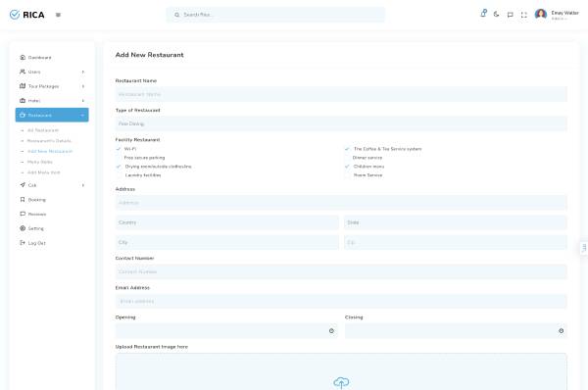The image size is (588, 390).
Task: Click the State input field
Action: (456, 222)
